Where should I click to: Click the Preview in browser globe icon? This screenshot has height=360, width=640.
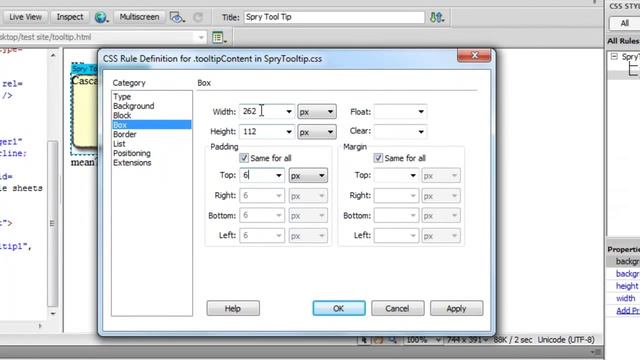(100, 17)
